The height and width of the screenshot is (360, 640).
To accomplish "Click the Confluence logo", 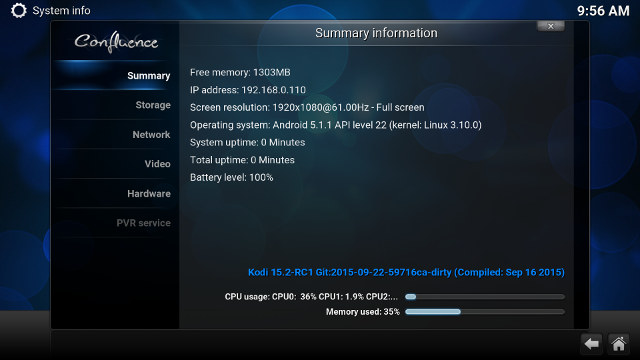I will click(116, 42).
